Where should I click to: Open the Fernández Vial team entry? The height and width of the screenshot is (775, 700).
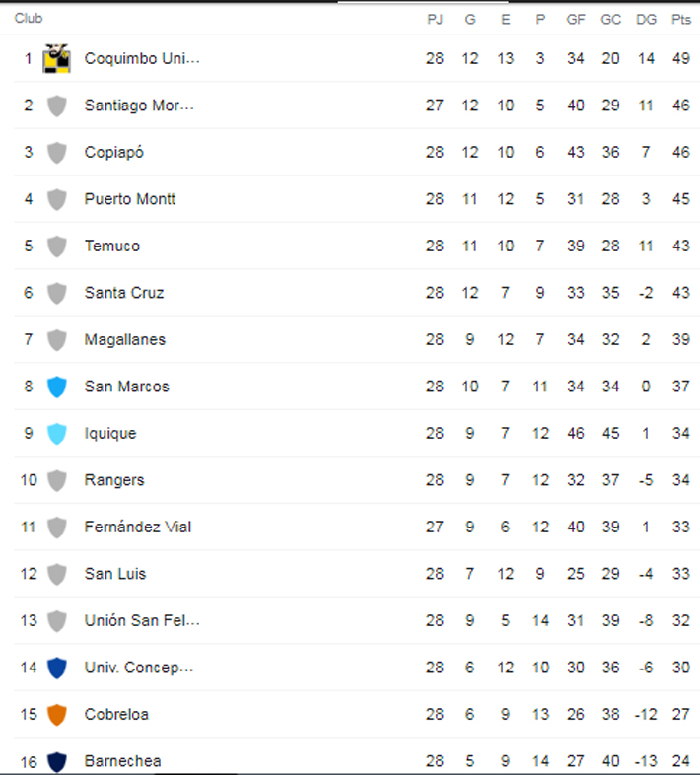tap(138, 527)
